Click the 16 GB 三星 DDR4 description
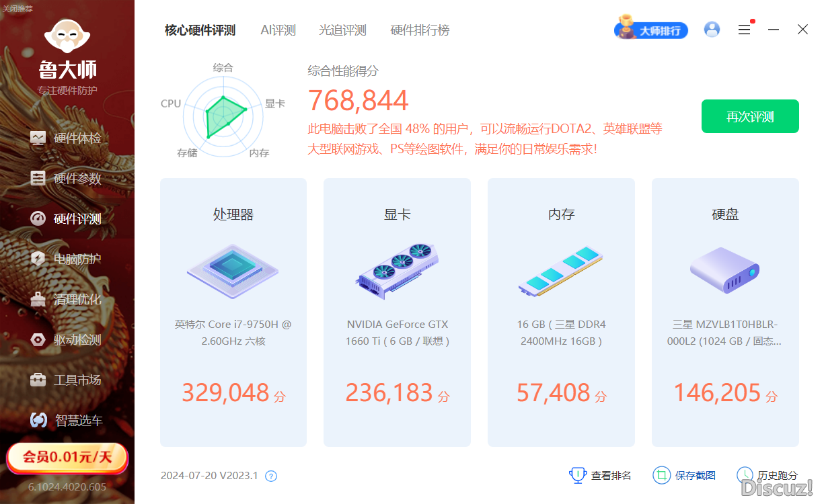 point(561,333)
